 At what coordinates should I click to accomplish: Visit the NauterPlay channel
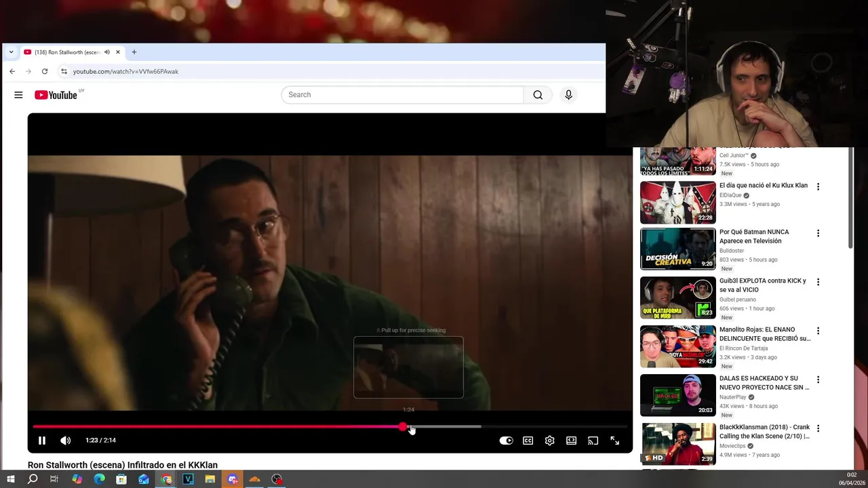pyautogui.click(x=733, y=396)
